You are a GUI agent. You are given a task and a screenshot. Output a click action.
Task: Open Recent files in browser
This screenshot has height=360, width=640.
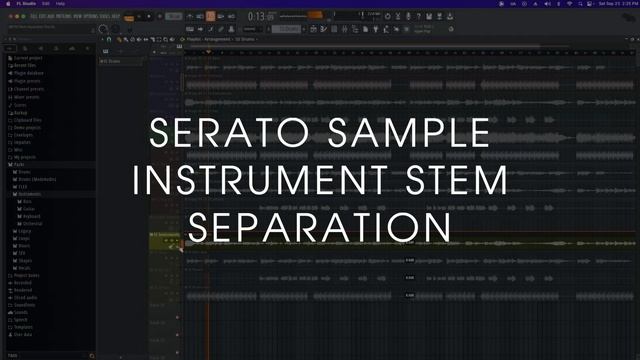coord(25,65)
